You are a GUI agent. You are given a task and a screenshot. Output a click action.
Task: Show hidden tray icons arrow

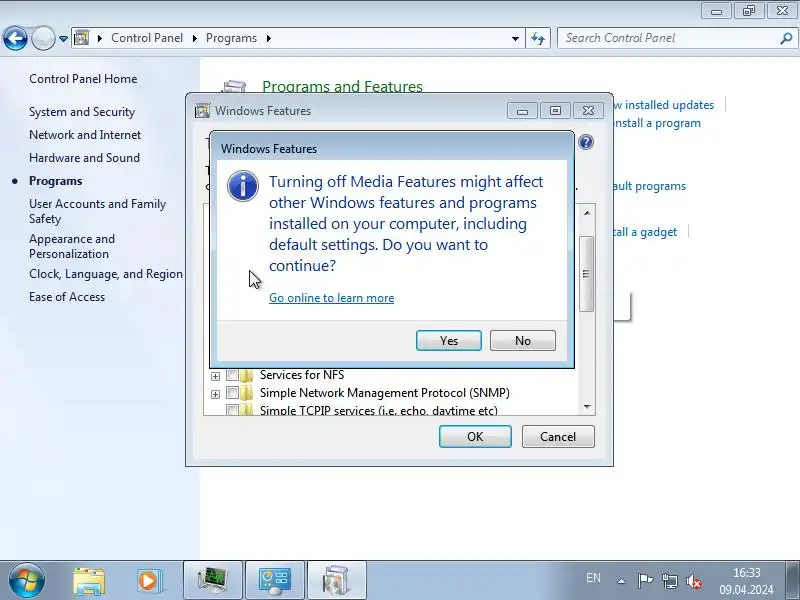[621, 581]
